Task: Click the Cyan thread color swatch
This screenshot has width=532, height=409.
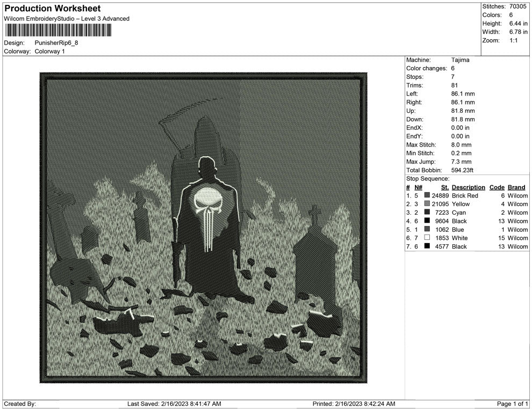Action: 427,212
